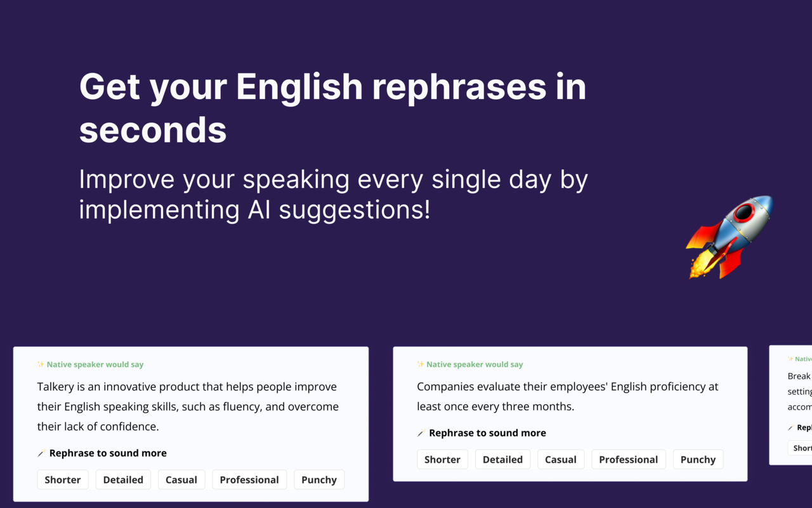Click the Talkery rephrase suggestion text

(187, 406)
